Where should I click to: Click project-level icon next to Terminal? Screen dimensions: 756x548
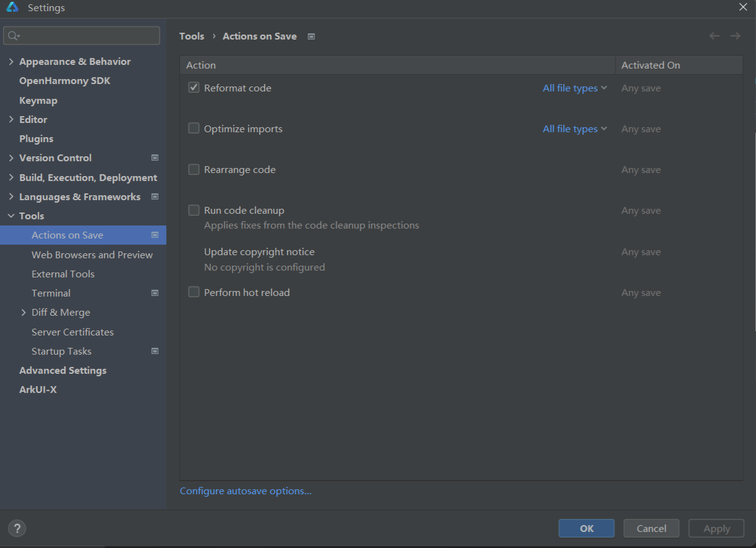(155, 293)
